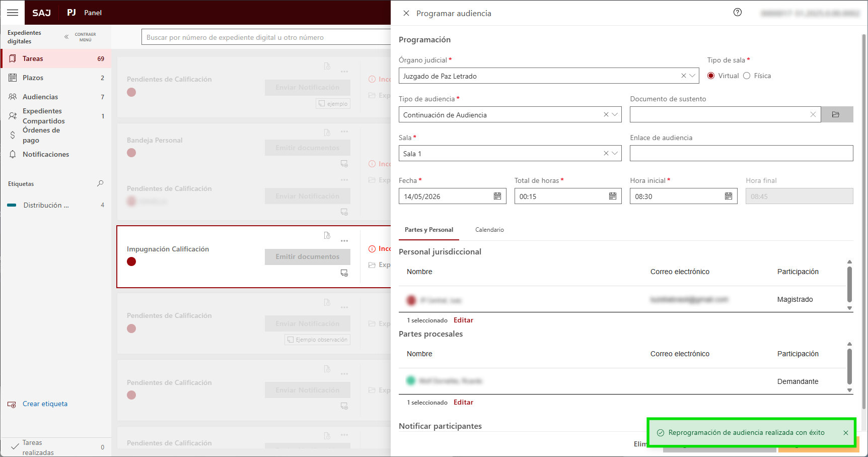Open the hamburger main menu
This screenshot has width=868, height=457.
[x=13, y=13]
